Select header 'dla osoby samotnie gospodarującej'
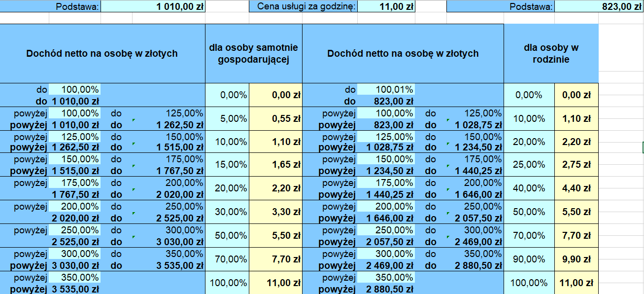The height and width of the screenshot is (294, 644). point(254,53)
